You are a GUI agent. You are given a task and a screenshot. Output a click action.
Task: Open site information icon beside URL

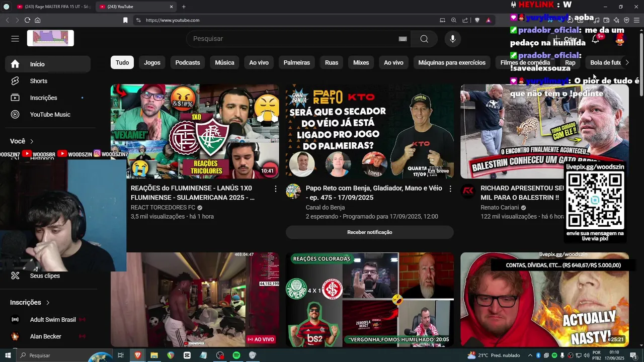[138, 20]
